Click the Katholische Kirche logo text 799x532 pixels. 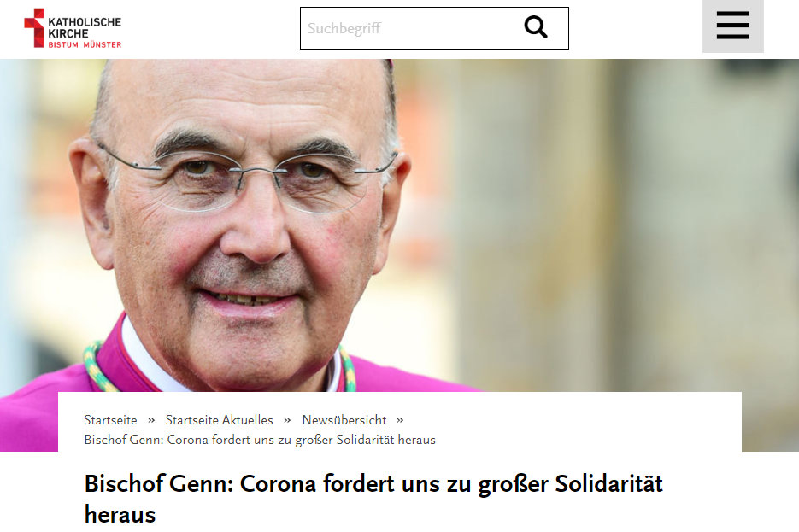[85, 28]
